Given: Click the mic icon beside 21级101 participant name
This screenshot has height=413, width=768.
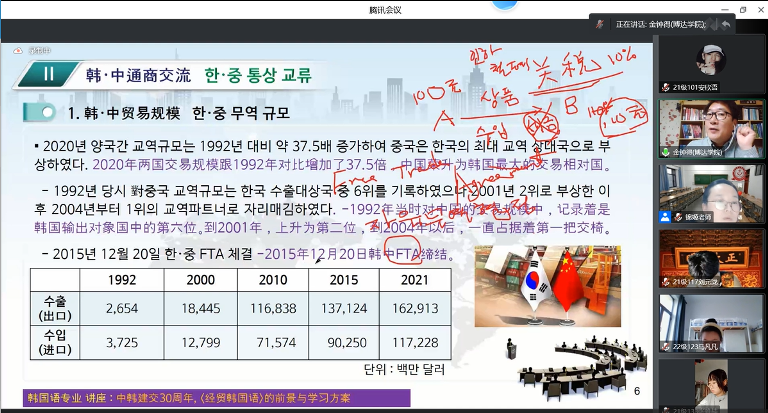Looking at the screenshot, I should (665, 85).
